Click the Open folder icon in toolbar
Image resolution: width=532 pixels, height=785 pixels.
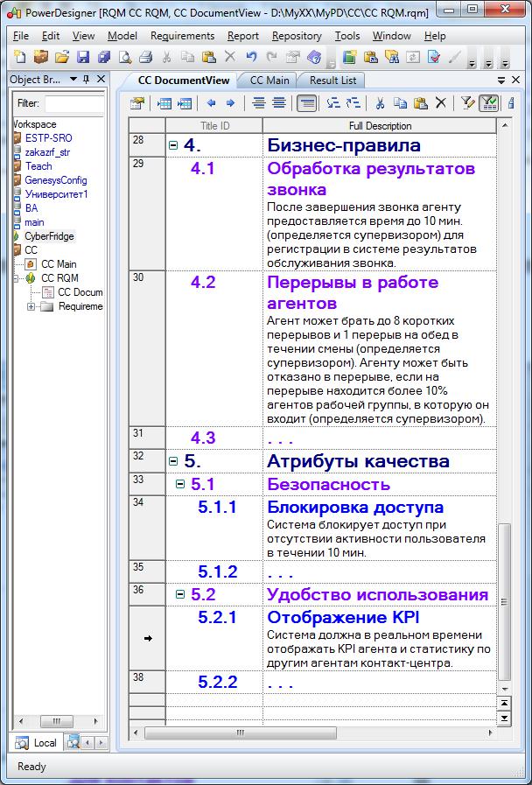[61, 57]
